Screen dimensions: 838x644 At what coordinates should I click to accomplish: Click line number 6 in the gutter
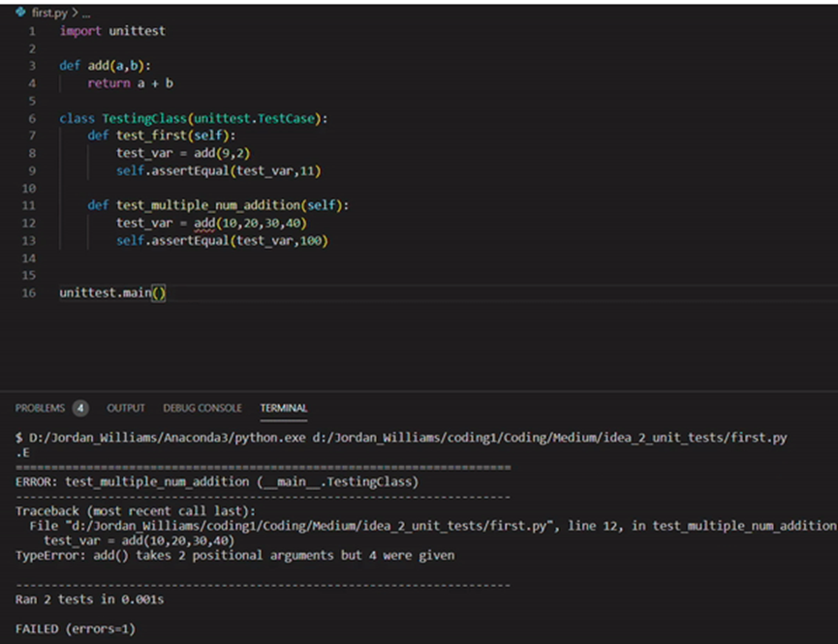click(32, 119)
